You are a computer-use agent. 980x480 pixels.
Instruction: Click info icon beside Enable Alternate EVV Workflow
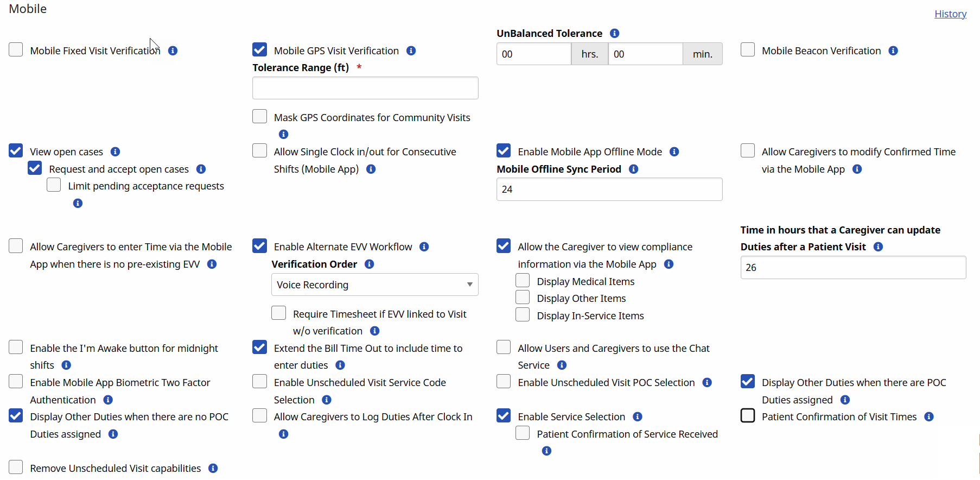[424, 247]
